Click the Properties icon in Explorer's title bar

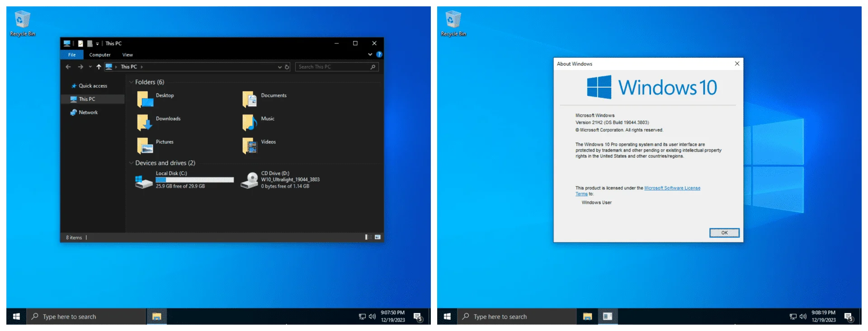pos(80,43)
